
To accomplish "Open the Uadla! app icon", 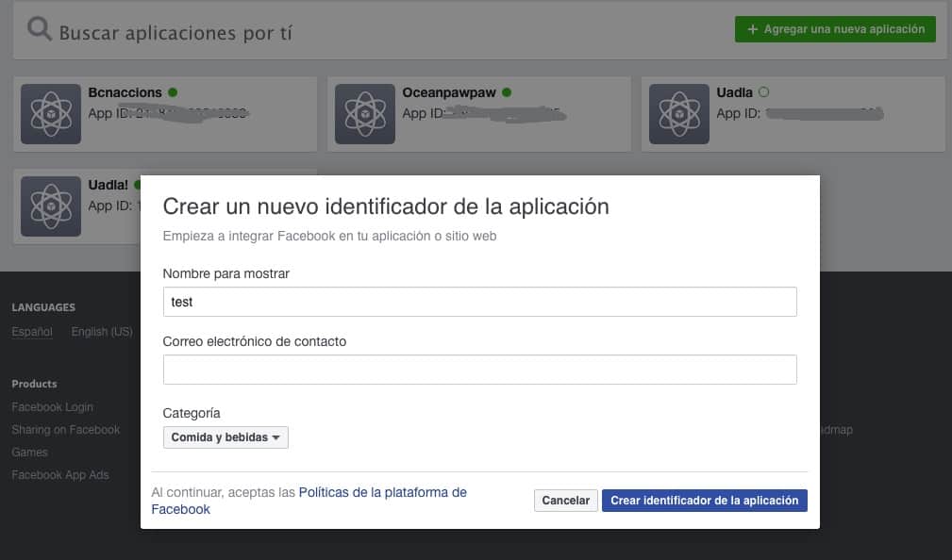I will (51, 206).
